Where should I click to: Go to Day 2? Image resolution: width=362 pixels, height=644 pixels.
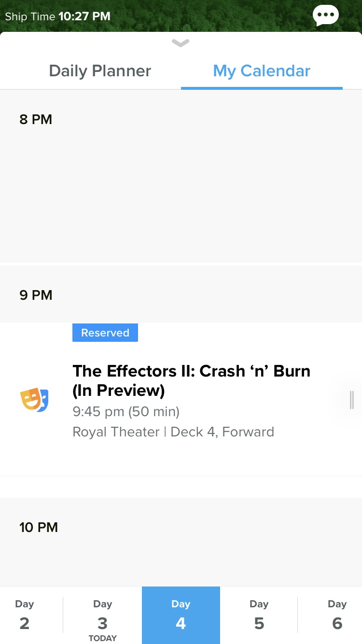pos(25,615)
